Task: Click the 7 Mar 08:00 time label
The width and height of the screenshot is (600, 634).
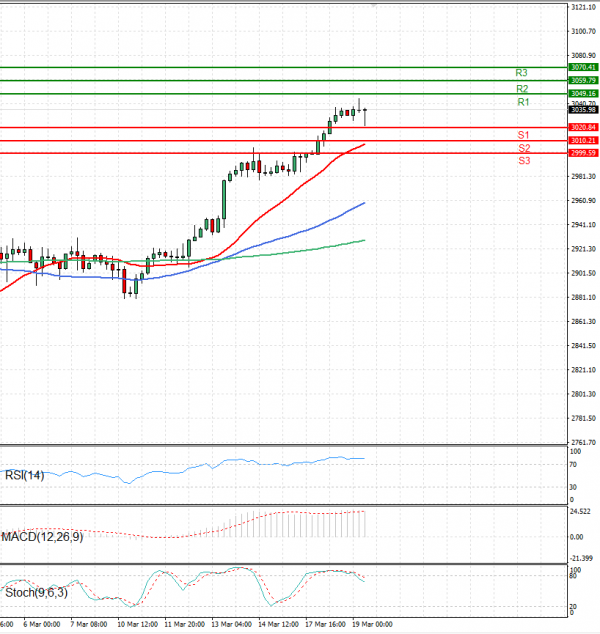Action: tap(89, 624)
